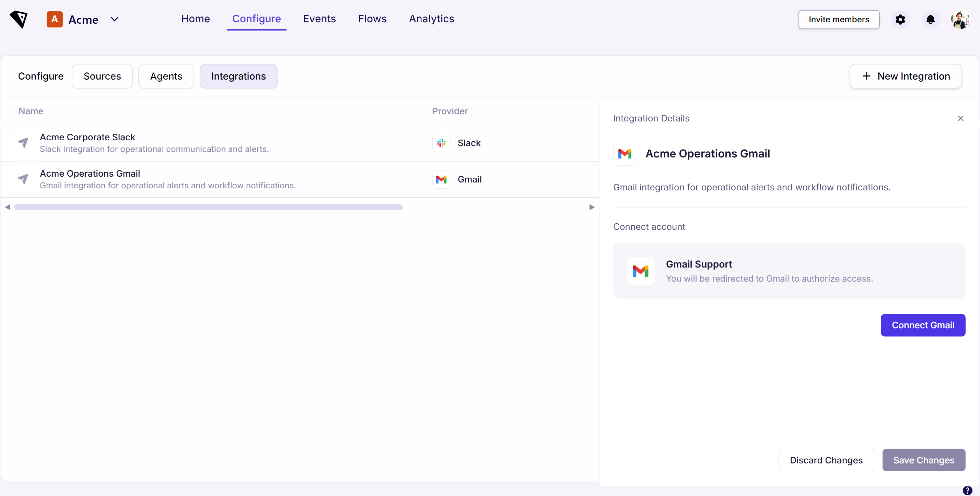980x496 pixels.
Task: Go to the Home tab
Action: [x=195, y=19]
